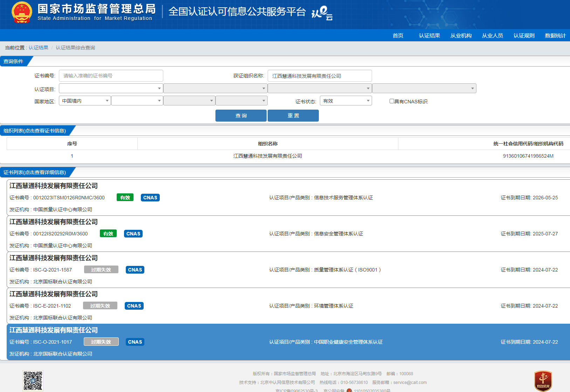This screenshot has width=570, height=392.
Task: Click the 证书列表 section header
Action: (x=35, y=172)
